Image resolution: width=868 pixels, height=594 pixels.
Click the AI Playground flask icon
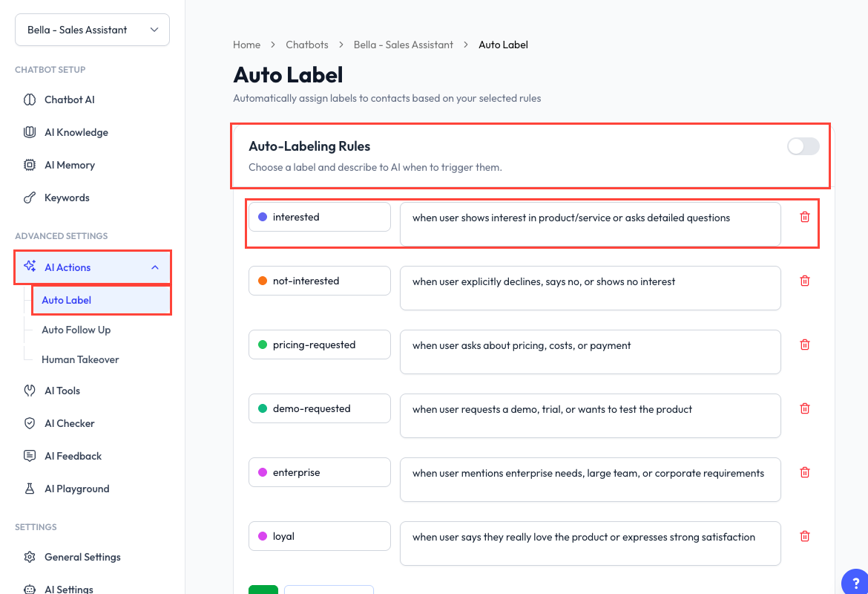pos(30,489)
